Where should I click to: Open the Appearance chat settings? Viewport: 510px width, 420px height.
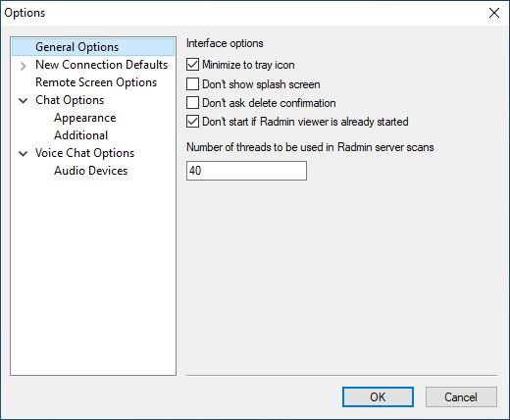(85, 118)
